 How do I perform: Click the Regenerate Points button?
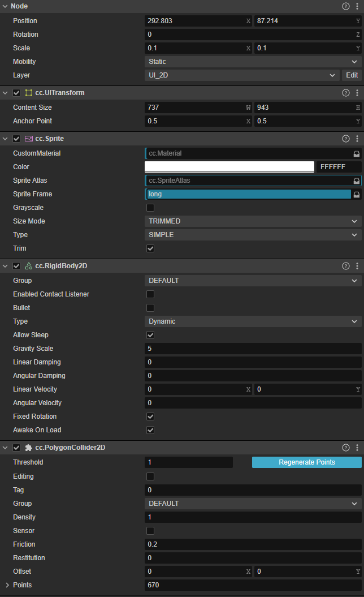pos(306,462)
